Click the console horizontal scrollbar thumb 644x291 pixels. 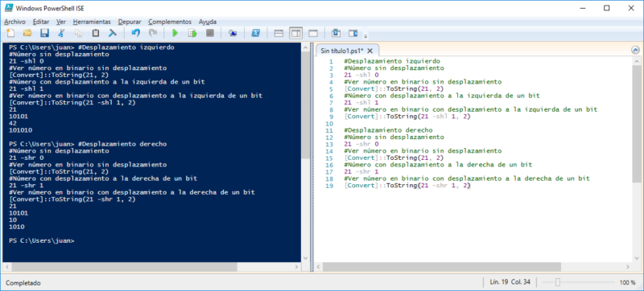[124, 267]
